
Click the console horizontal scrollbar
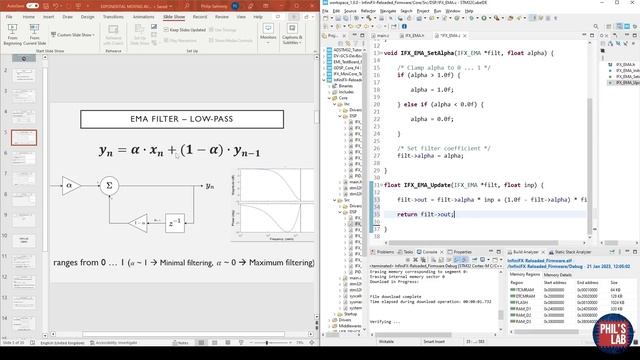[x=413, y=335]
